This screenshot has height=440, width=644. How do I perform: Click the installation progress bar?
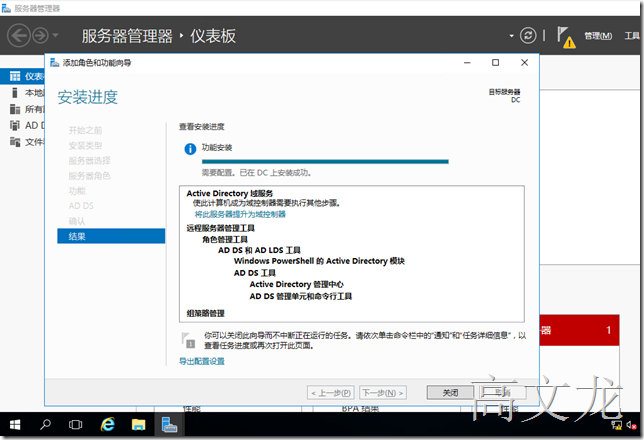(x=325, y=162)
